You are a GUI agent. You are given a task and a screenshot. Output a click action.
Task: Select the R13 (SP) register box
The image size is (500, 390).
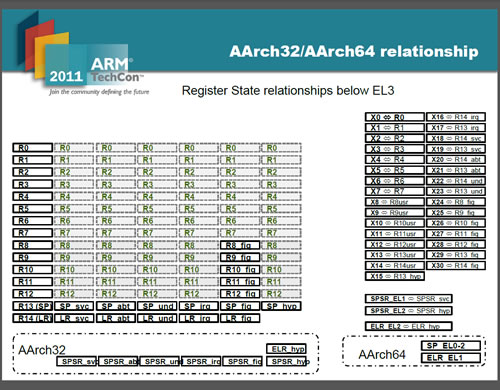pos(33,306)
